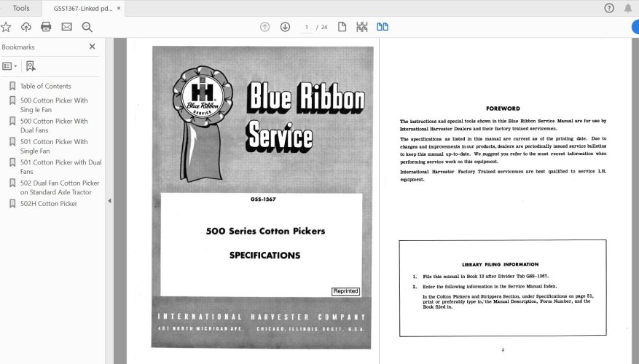This screenshot has height=364, width=639.
Task: Click the star bookmark icon in toolbar
Action: pos(6,27)
